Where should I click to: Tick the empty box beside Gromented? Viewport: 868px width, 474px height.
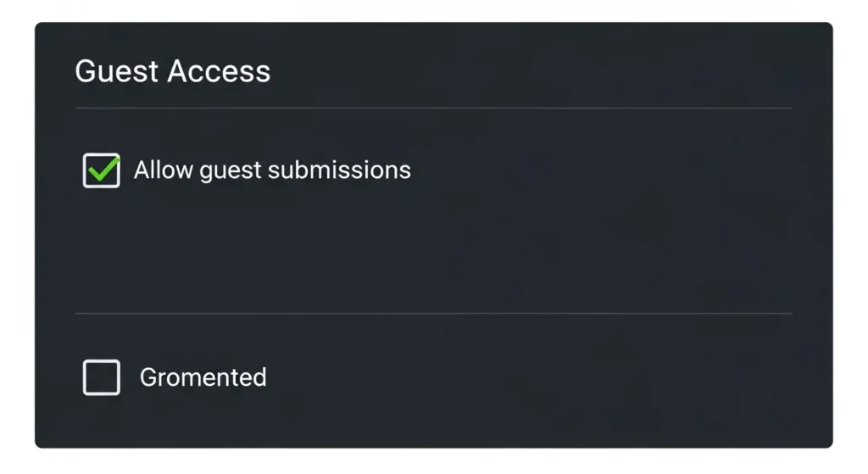101,377
